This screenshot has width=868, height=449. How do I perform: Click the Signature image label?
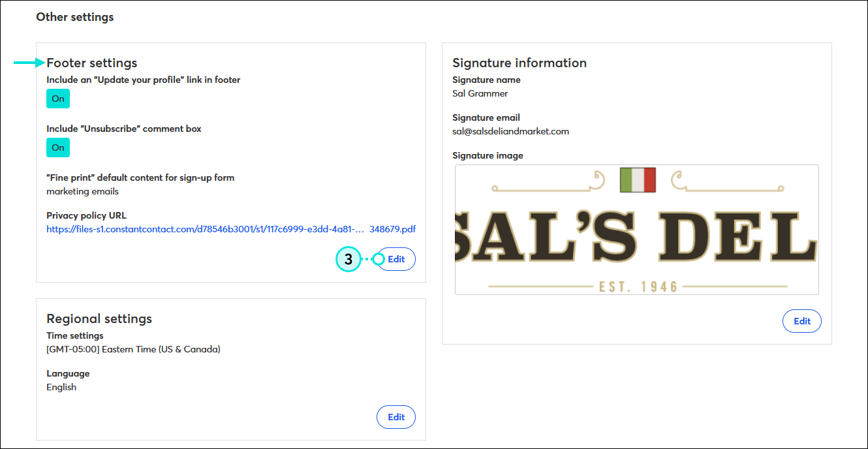coord(488,155)
